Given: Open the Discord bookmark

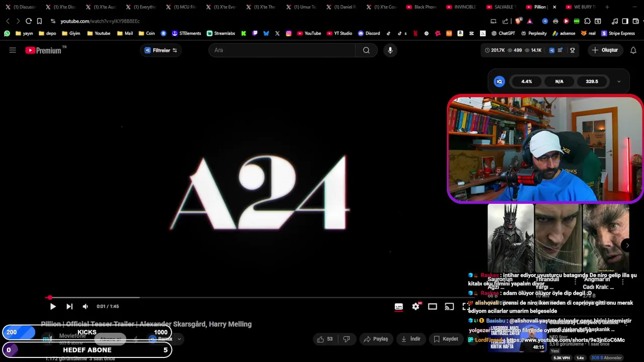Looking at the screenshot, I should 369,34.
